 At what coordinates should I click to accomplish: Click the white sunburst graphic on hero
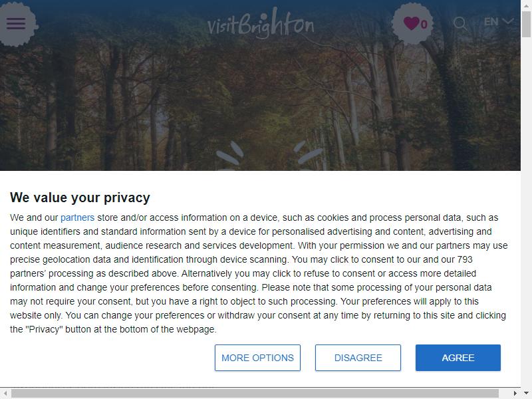click(x=270, y=156)
